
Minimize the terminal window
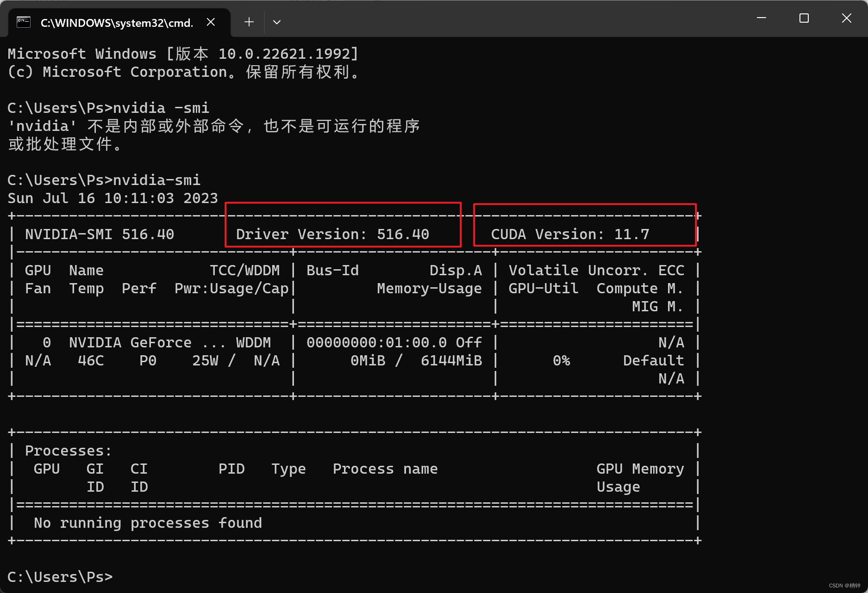[x=762, y=18]
